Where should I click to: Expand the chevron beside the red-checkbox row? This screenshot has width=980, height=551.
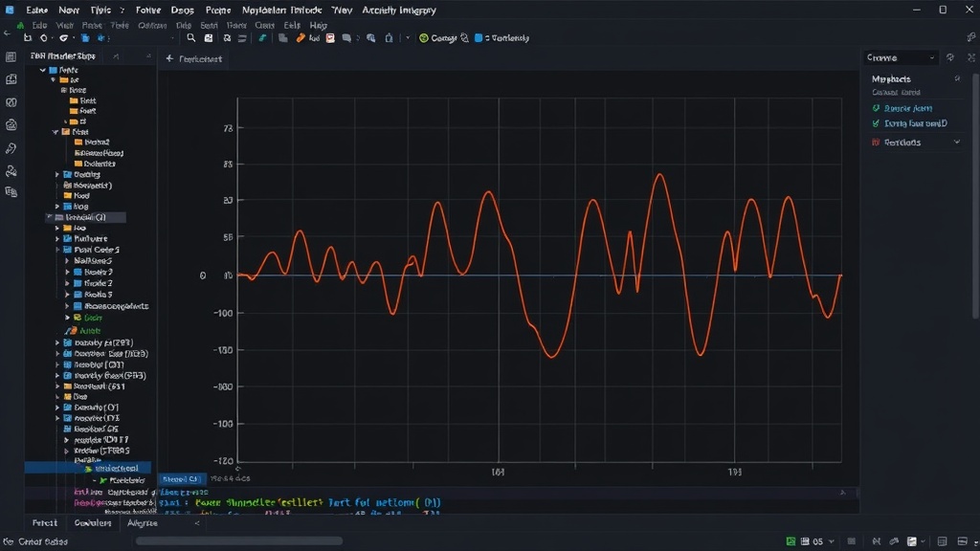click(957, 143)
